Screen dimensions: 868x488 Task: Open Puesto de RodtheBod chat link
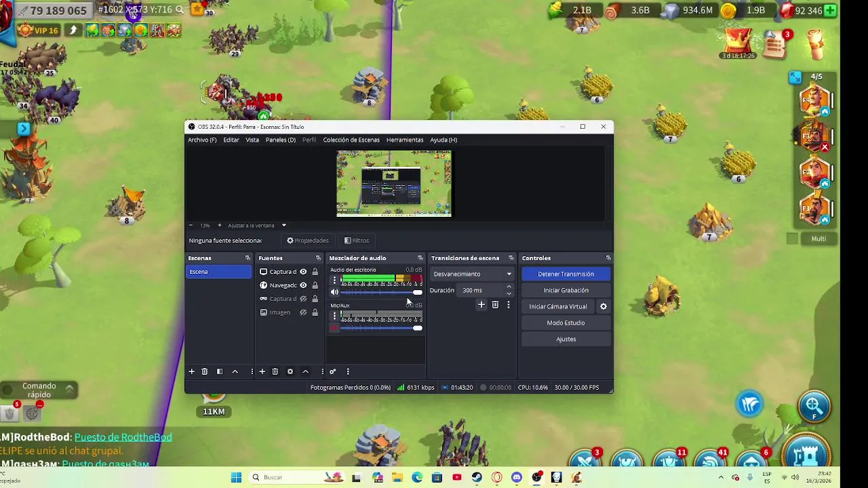point(123,437)
